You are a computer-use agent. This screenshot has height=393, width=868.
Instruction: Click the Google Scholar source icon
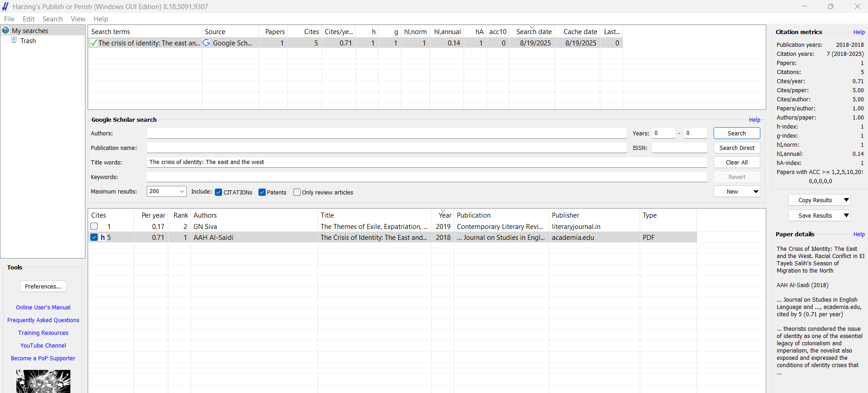[x=206, y=42]
